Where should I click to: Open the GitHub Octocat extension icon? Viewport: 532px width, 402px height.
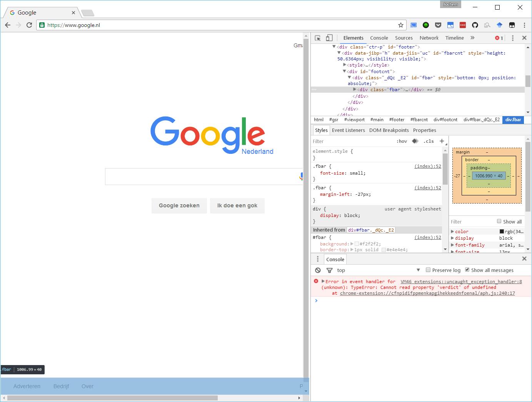click(475, 25)
